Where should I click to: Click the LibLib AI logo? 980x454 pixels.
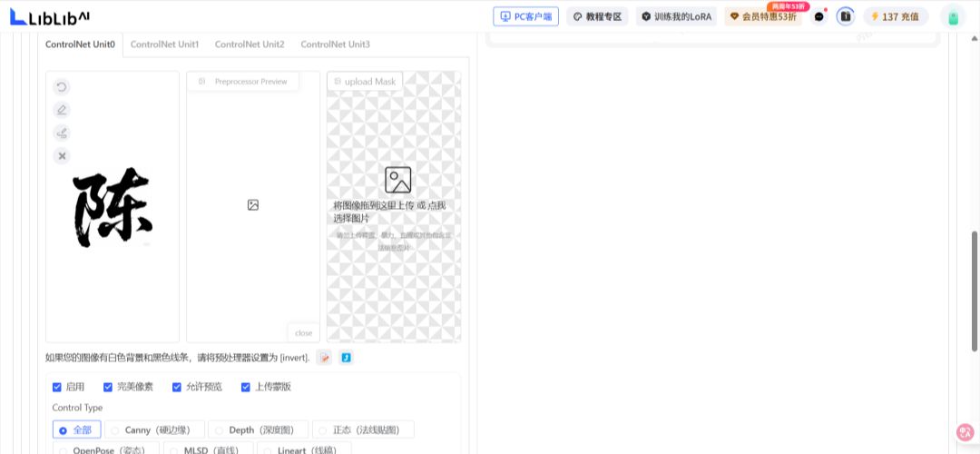click(50, 16)
